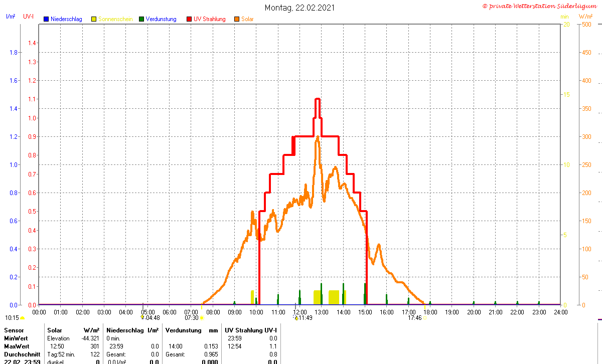Click the sunset marker at 17:46
Screen dimensions: 602x364
pyautogui.click(x=425, y=318)
